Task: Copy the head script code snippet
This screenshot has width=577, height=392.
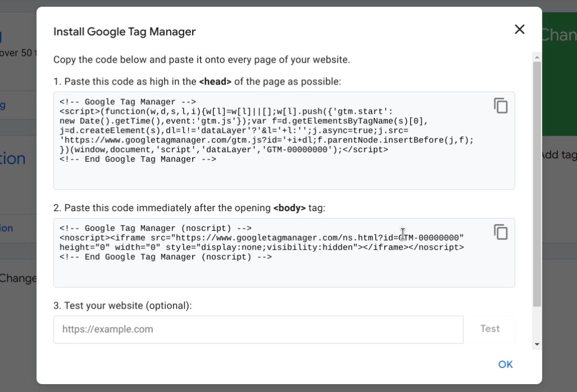Action: pyautogui.click(x=500, y=105)
